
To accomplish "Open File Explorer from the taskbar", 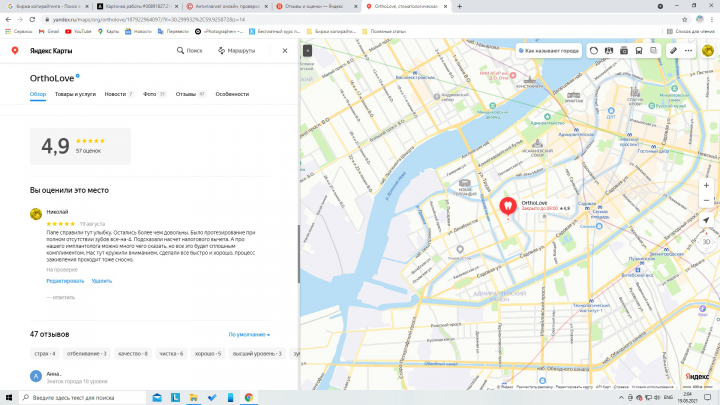I will click(x=193, y=397).
